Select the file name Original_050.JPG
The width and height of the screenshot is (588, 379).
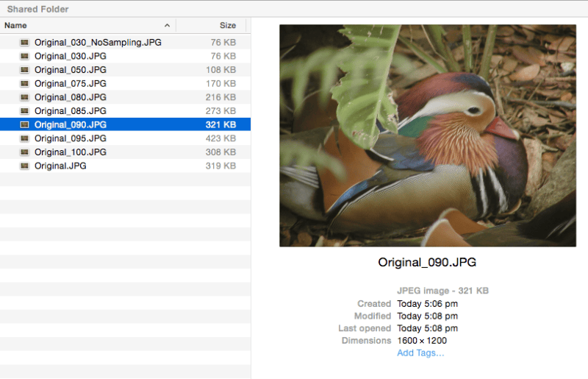point(71,70)
